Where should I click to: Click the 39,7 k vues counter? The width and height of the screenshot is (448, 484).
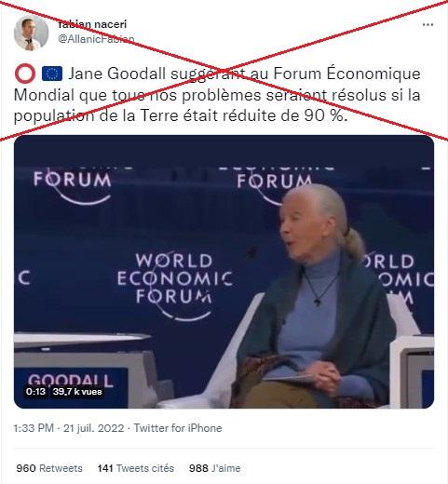pos(77,392)
